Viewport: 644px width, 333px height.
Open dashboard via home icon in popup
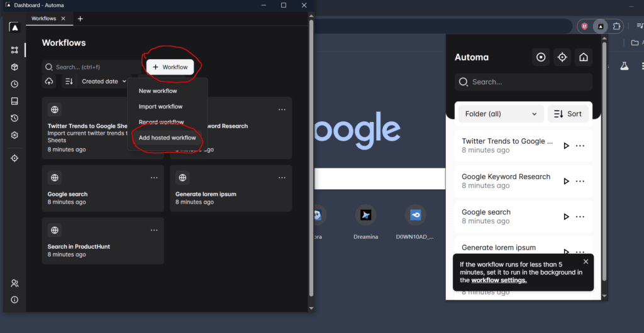tap(584, 57)
